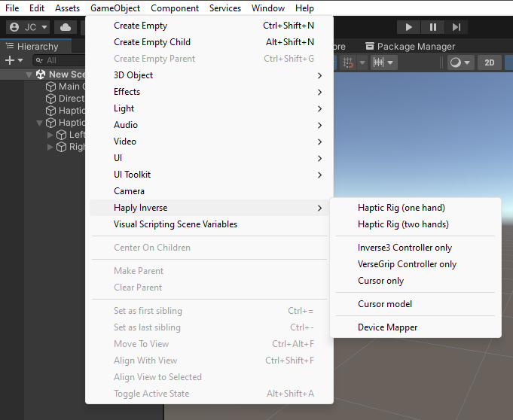Open the Edit menu

[x=37, y=8]
